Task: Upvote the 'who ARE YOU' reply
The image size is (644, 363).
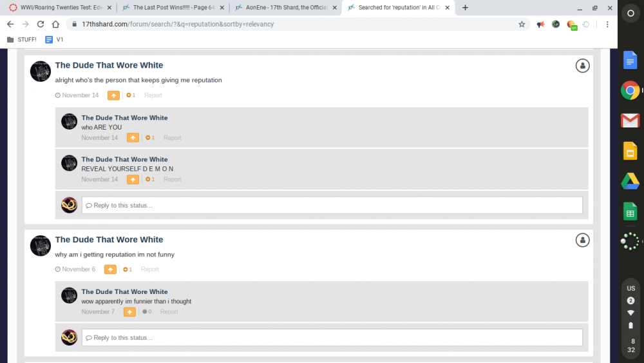Action: coord(133,138)
